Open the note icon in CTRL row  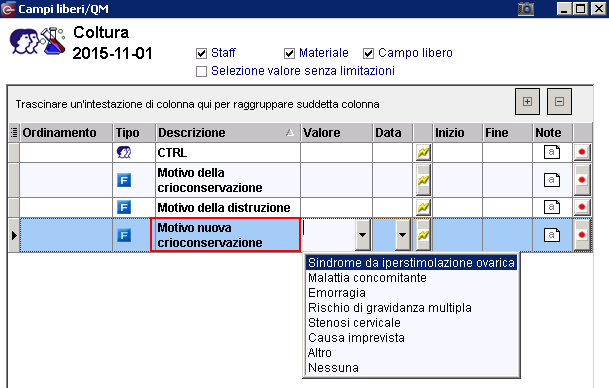click(x=552, y=152)
